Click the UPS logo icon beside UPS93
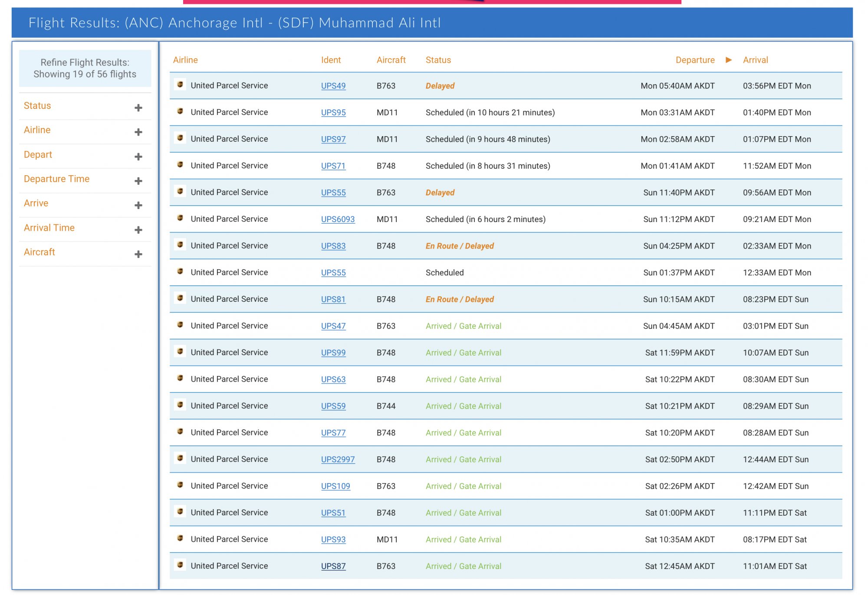 [x=180, y=538]
